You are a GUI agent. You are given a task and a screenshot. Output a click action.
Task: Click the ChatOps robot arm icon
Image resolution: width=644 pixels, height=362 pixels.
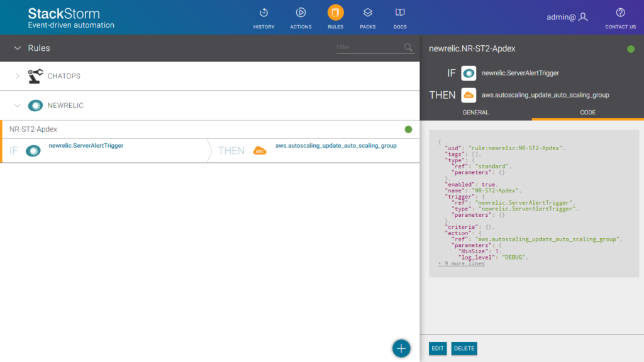coord(35,76)
